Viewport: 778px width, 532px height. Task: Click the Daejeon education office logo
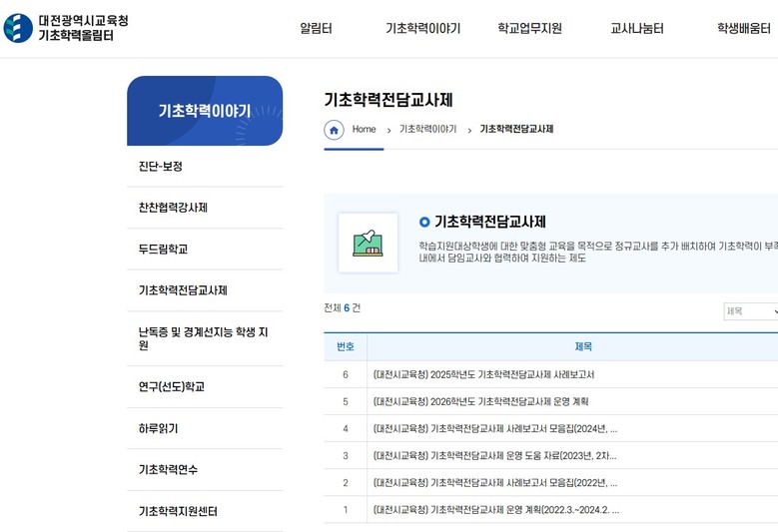[x=66, y=28]
